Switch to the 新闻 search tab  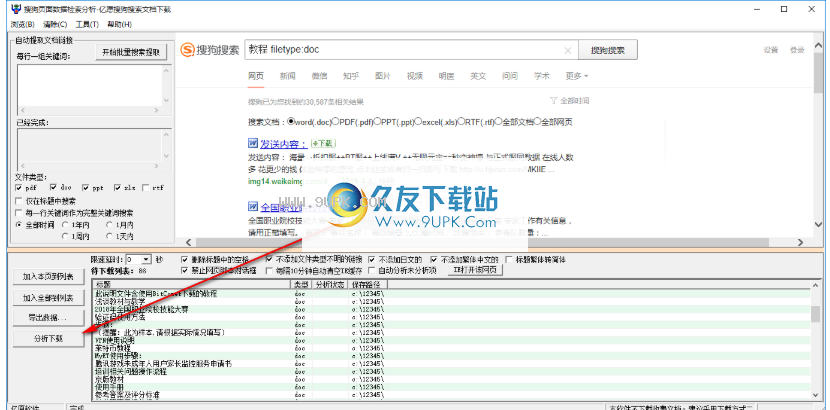tap(287, 76)
